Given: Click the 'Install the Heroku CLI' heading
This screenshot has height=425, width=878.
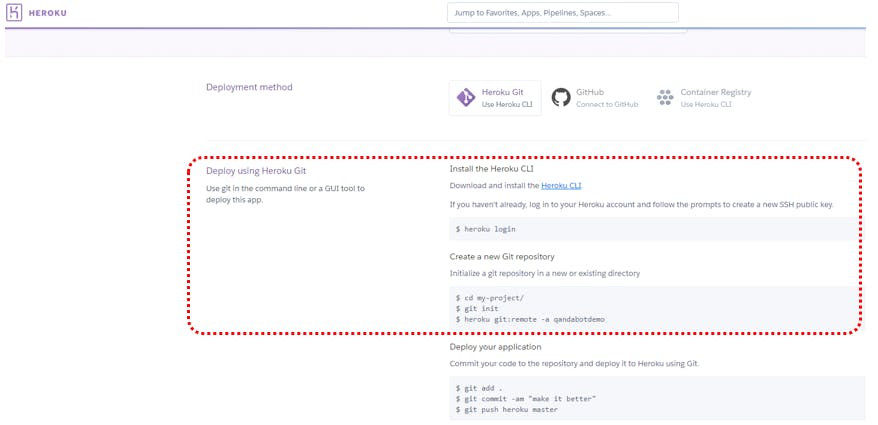Looking at the screenshot, I should point(491,169).
